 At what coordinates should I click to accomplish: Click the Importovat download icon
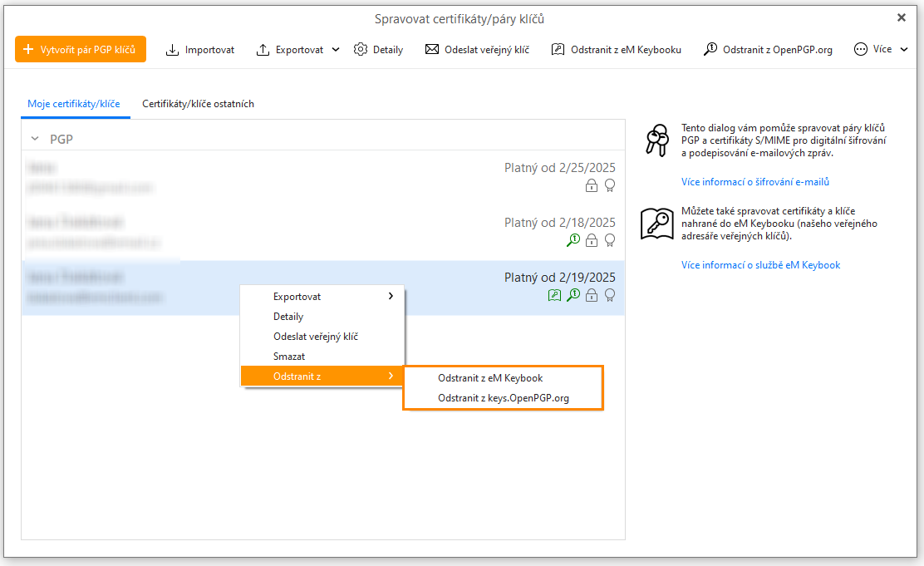pos(173,50)
